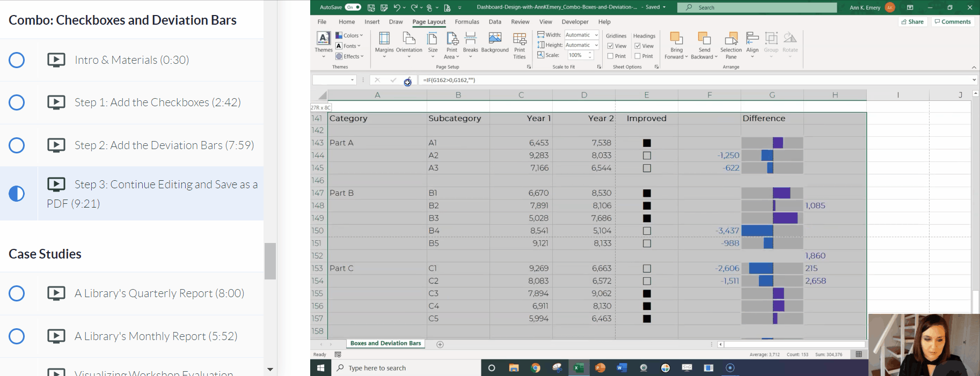
Task: Check the Improved box for row B4
Action: pos(647,231)
